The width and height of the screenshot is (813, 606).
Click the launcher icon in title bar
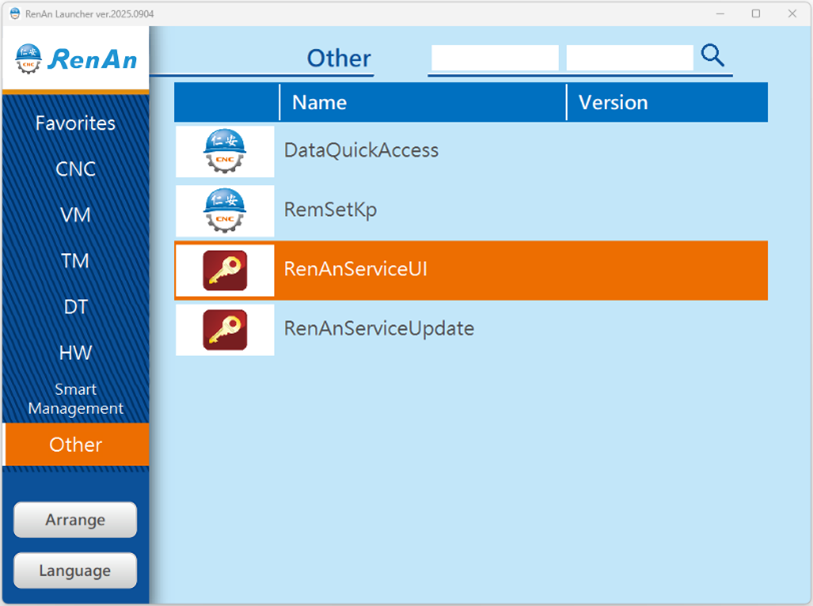15,13
